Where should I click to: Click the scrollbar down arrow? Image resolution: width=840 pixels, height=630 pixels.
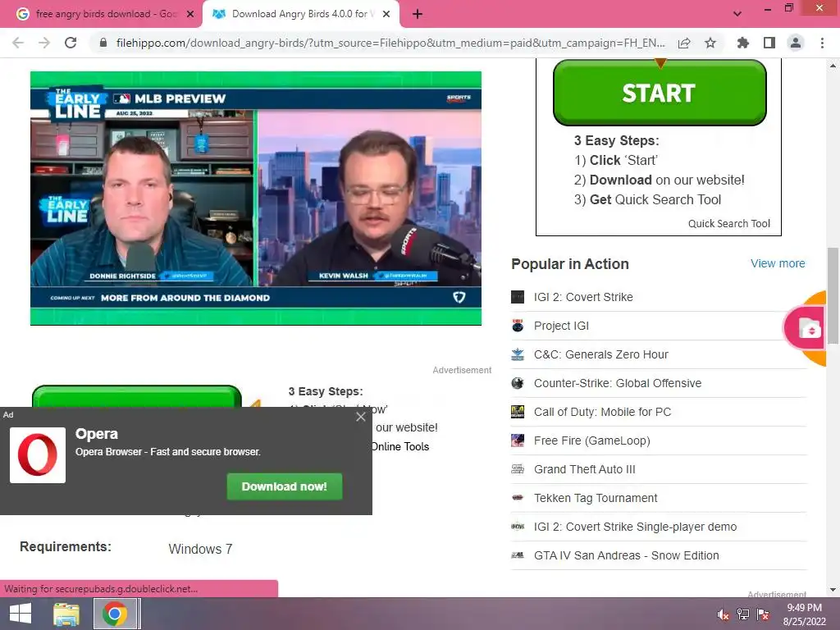click(832, 590)
